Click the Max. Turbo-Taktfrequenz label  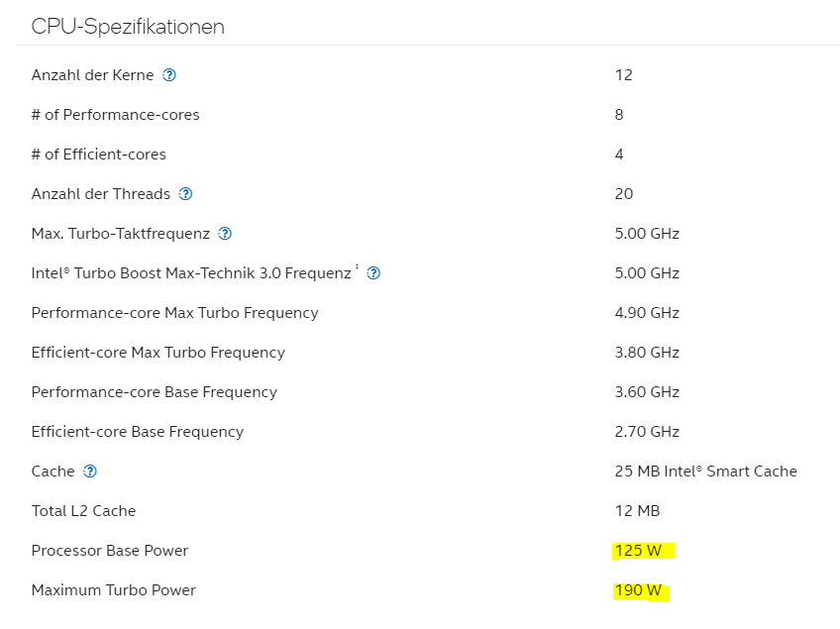121,234
